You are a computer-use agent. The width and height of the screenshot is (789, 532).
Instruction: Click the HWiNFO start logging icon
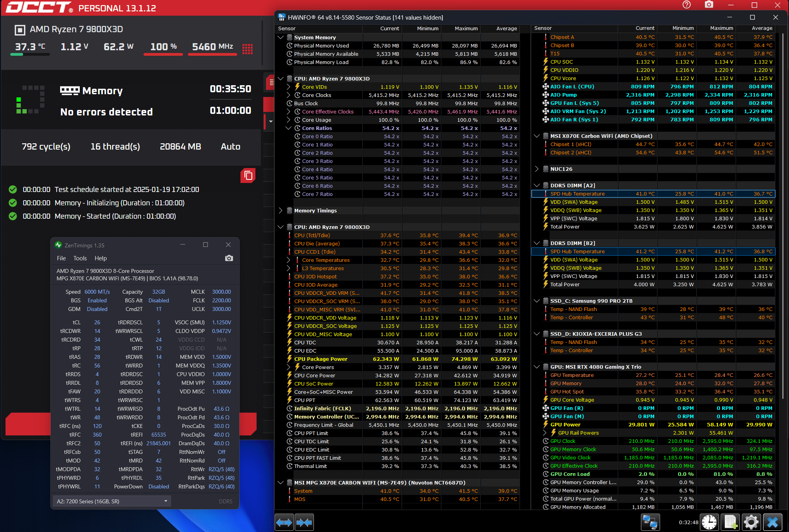click(x=730, y=522)
